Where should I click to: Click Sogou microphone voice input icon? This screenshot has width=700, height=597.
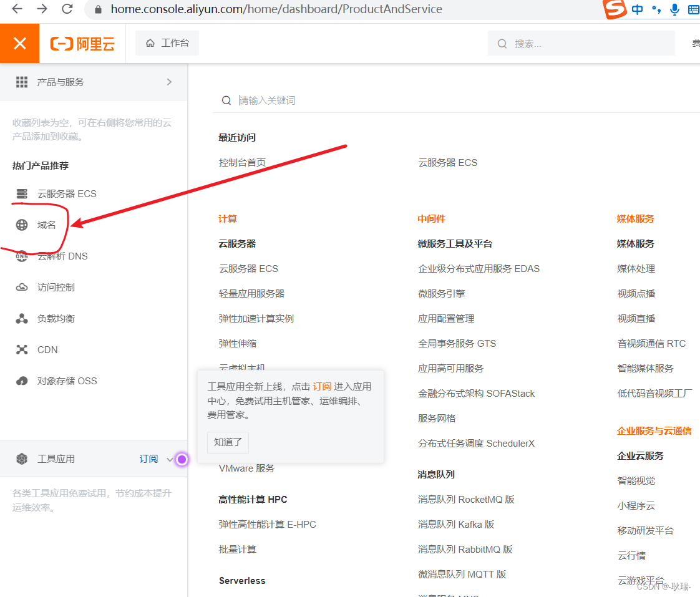pos(675,9)
